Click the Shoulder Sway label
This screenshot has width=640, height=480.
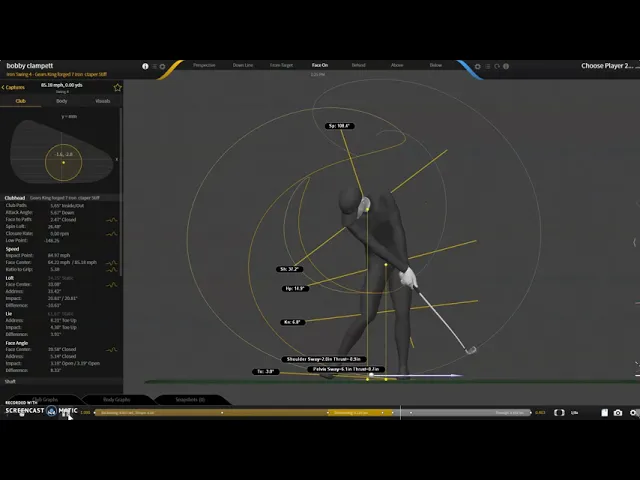click(324, 359)
